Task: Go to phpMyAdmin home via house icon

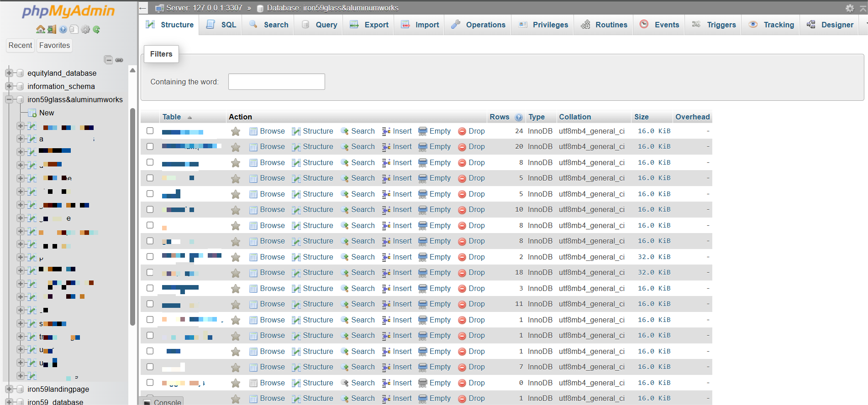Action: [41, 29]
